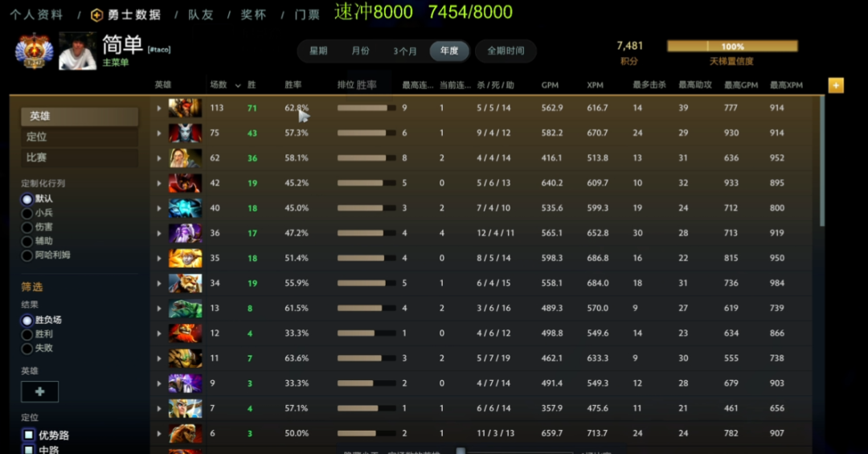Click the bottom minimum-games slider handle

point(461,451)
